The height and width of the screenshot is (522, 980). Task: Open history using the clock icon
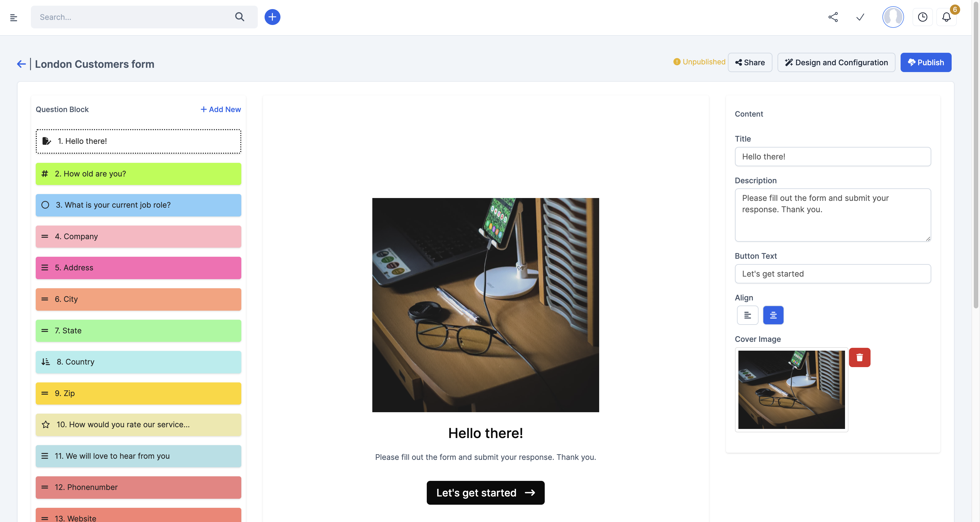point(923,17)
